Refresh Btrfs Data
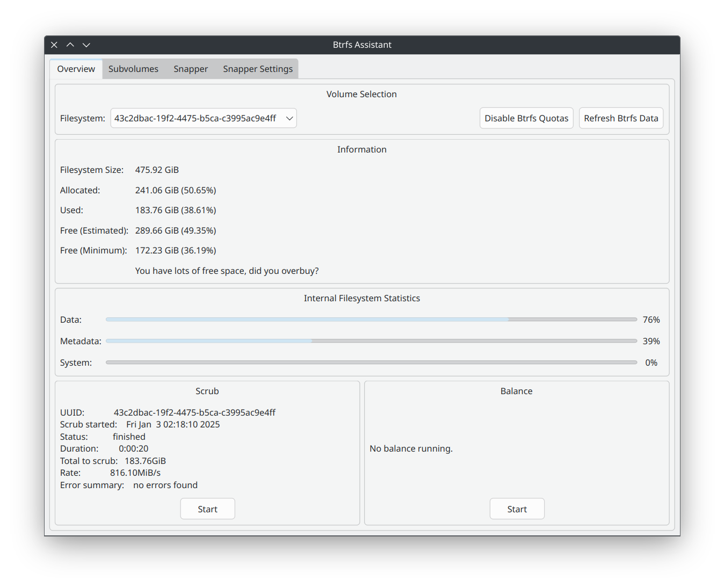 click(x=621, y=118)
